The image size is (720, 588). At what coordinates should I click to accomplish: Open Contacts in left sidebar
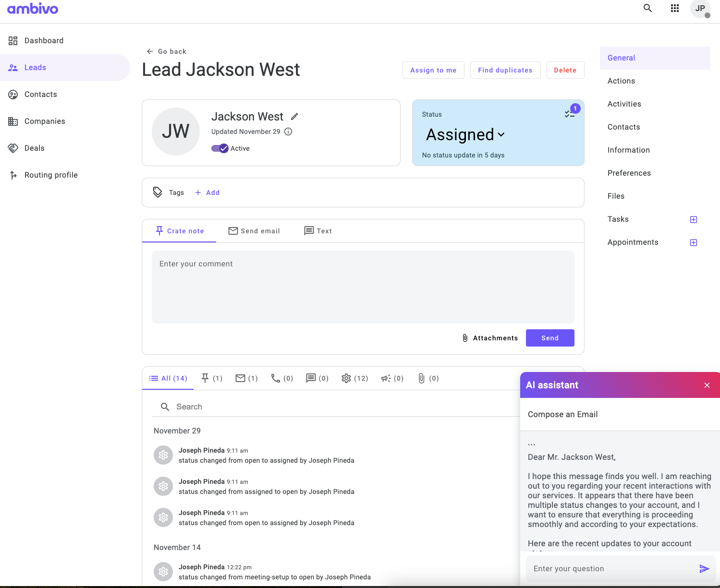point(65,95)
